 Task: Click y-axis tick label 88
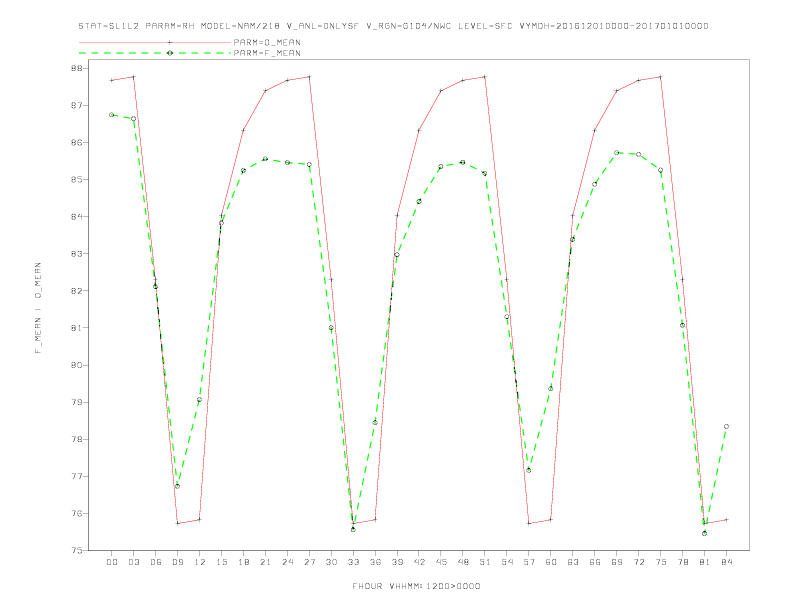tap(78, 68)
